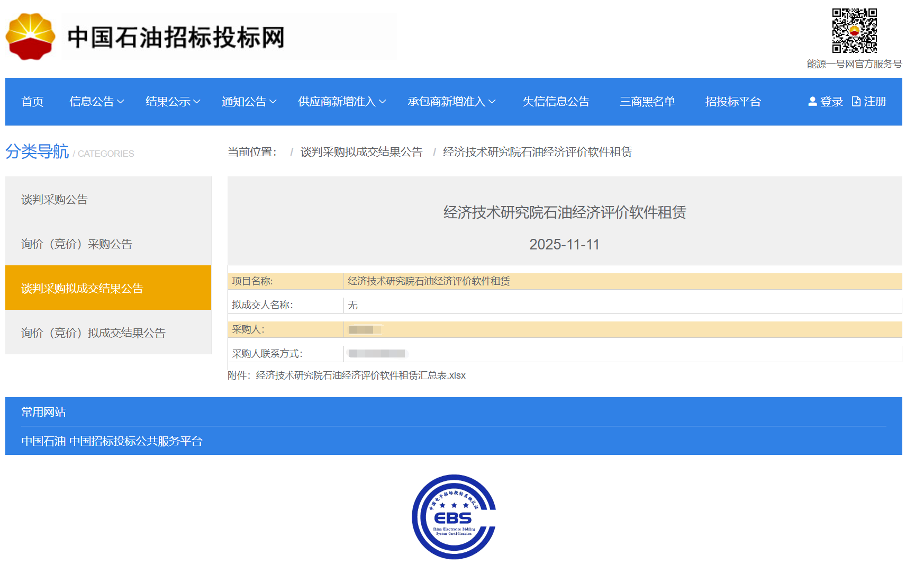The image size is (924, 564).
Task: Select 询价（竞价）采购公告 in sidebar
Action: click(x=77, y=244)
